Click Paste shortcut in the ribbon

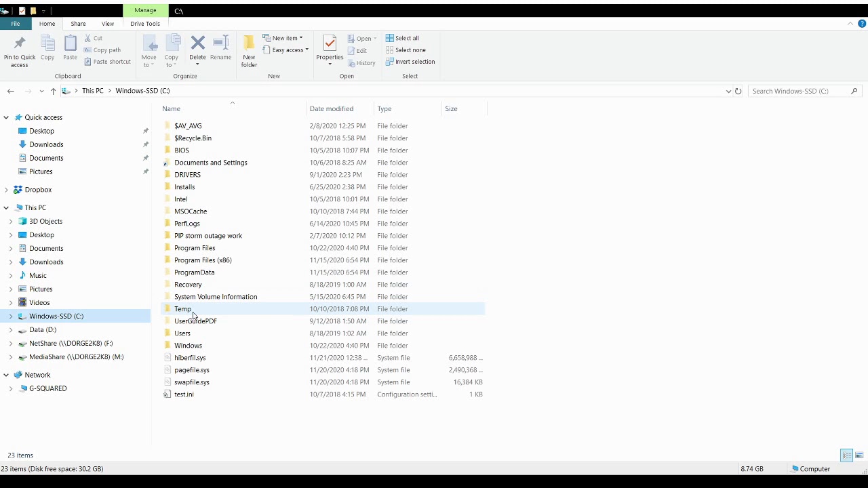[107, 62]
